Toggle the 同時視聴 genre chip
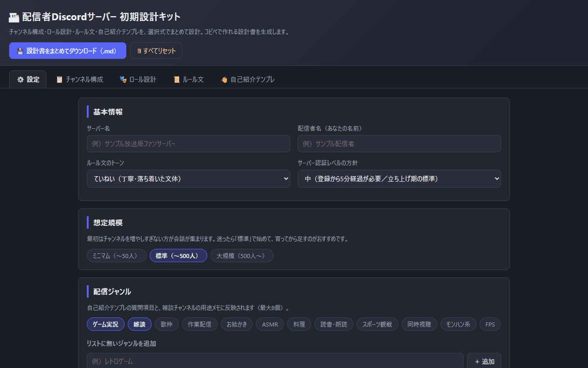The image size is (588, 368). (x=419, y=324)
